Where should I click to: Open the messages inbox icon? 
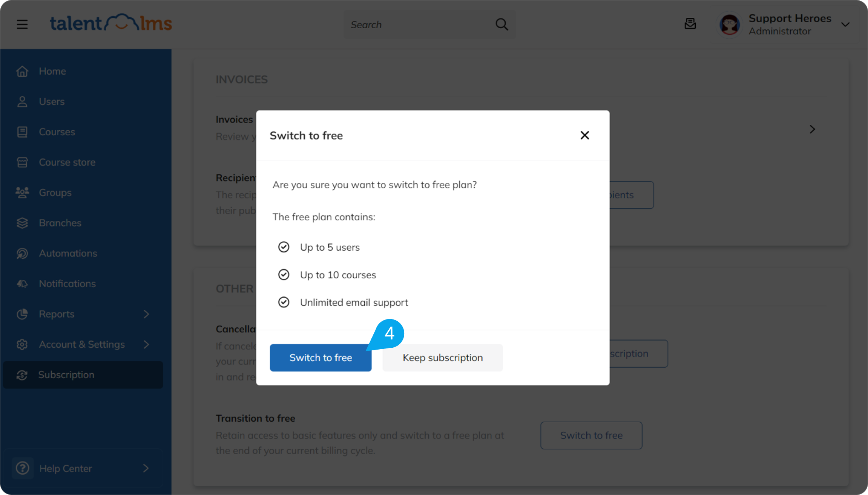(x=690, y=24)
